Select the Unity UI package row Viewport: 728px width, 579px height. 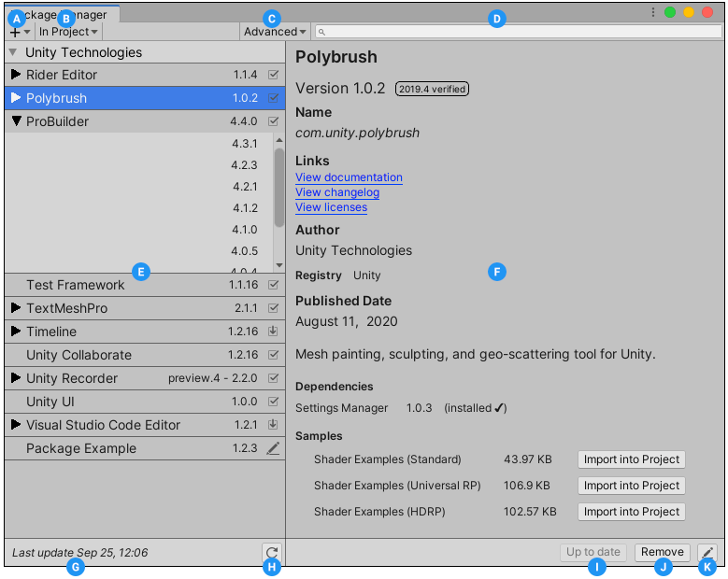145,402
